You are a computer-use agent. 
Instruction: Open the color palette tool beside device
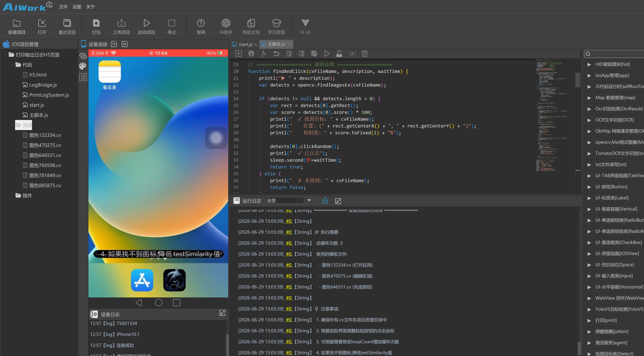coord(83,66)
